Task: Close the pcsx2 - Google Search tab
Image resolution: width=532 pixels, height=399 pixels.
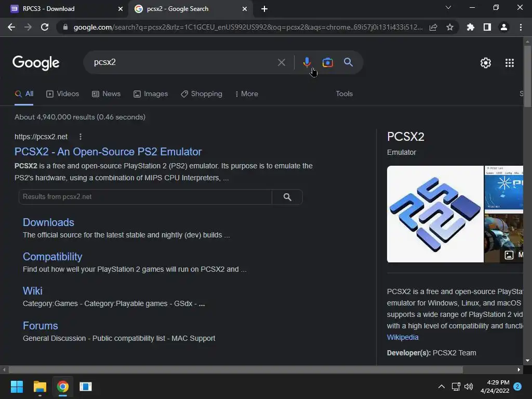Action: (245, 9)
